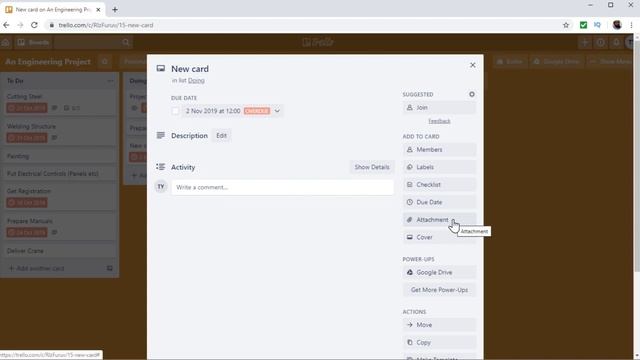Open the Chrome profile avatar
Image resolution: width=640 pixels, height=360 pixels.
point(617,25)
